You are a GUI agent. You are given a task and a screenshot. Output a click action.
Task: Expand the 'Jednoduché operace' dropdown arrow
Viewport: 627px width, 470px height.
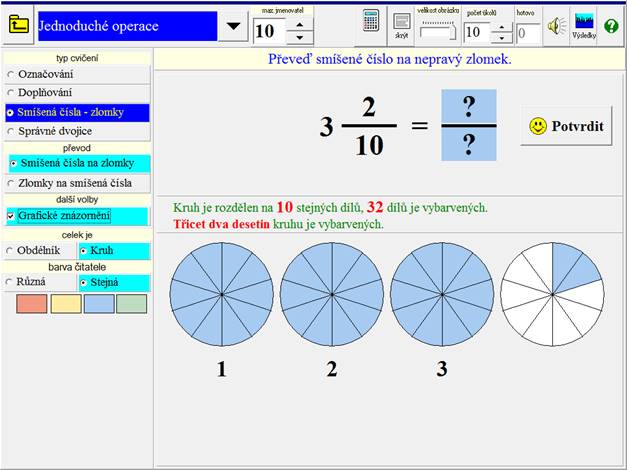pos(232,26)
